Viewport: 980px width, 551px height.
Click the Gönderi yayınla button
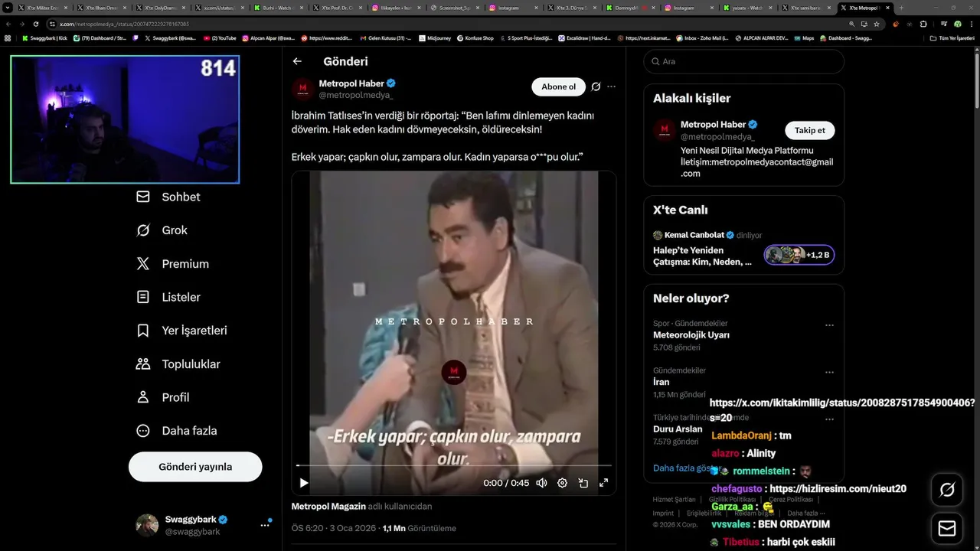(x=195, y=467)
